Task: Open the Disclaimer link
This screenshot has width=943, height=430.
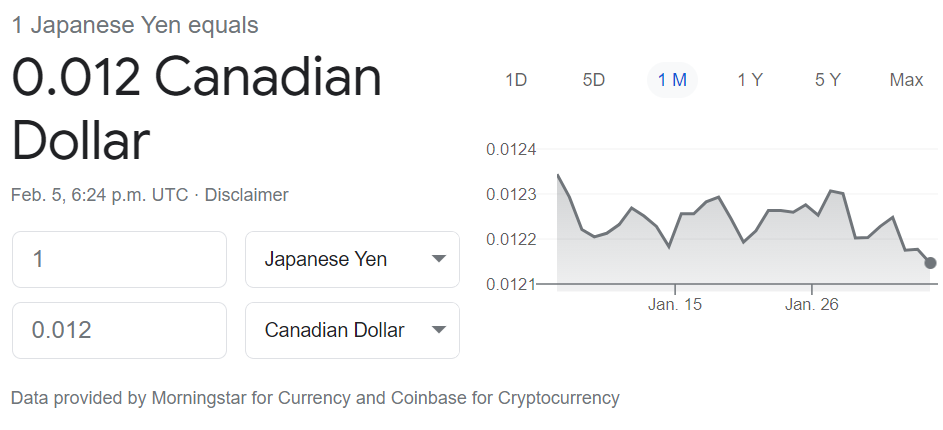Action: click(246, 195)
